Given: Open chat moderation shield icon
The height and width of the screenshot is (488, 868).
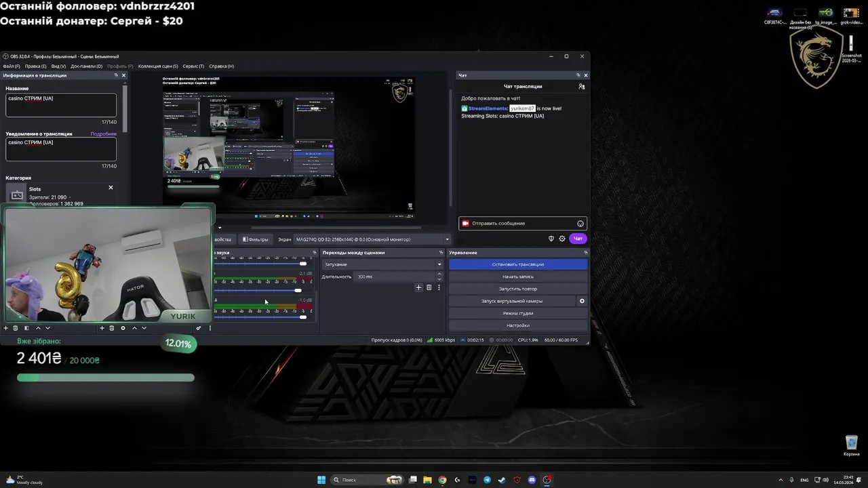Looking at the screenshot, I should pyautogui.click(x=551, y=239).
